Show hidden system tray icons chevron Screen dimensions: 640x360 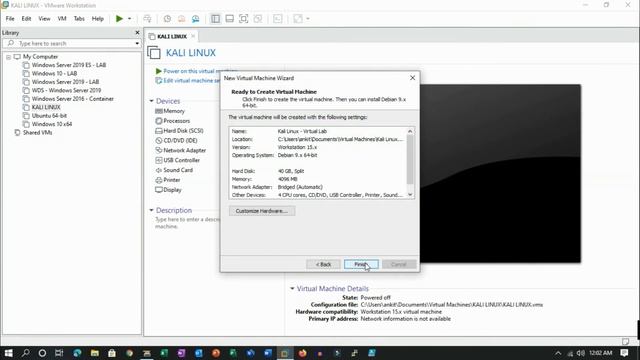coord(558,353)
